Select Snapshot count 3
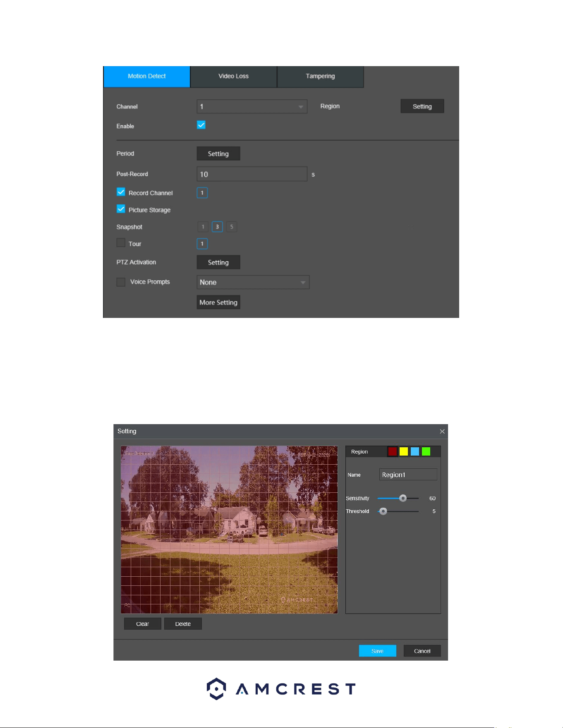The width and height of the screenshot is (563, 728). coord(218,227)
